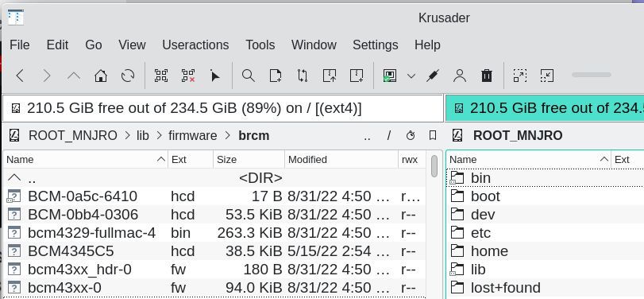
Task: Click ROOT_MNJRO in the left panel breadcrumb
Action: click(x=73, y=135)
